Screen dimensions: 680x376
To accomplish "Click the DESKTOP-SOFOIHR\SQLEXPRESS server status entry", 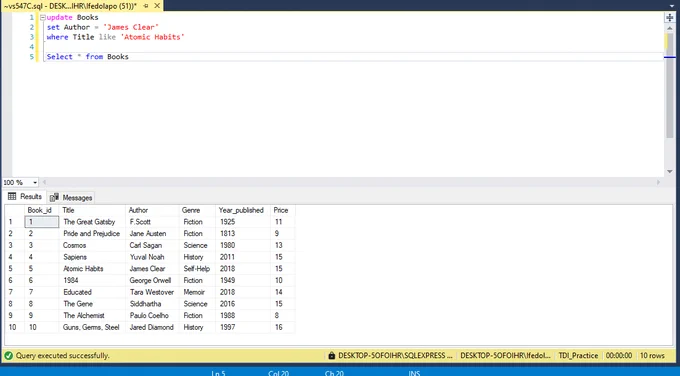I will point(395,356).
